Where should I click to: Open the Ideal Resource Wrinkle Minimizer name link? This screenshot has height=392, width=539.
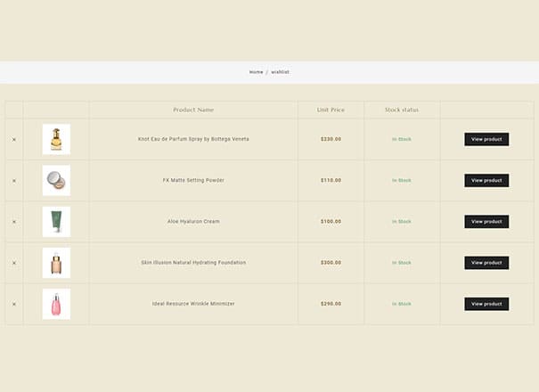(x=193, y=304)
